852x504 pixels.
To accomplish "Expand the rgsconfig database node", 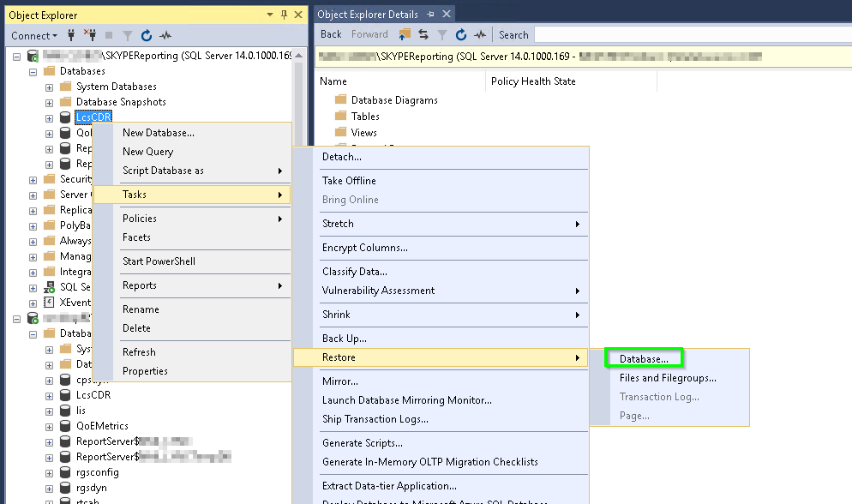I will pyautogui.click(x=49, y=472).
